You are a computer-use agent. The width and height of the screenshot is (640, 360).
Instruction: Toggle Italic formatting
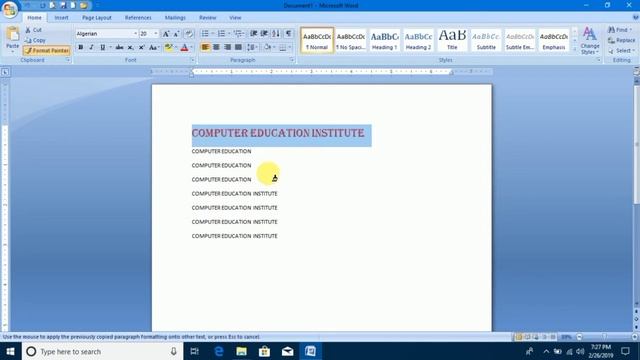91,47
